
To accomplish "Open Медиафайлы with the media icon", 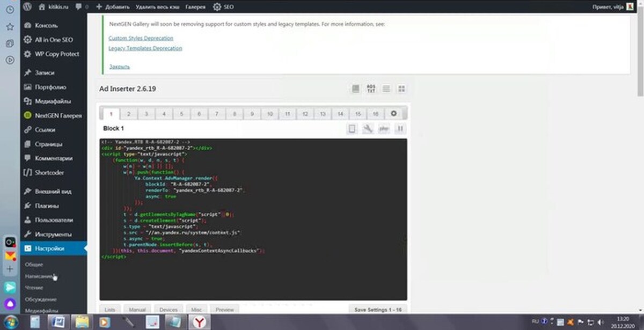I will pos(54,101).
